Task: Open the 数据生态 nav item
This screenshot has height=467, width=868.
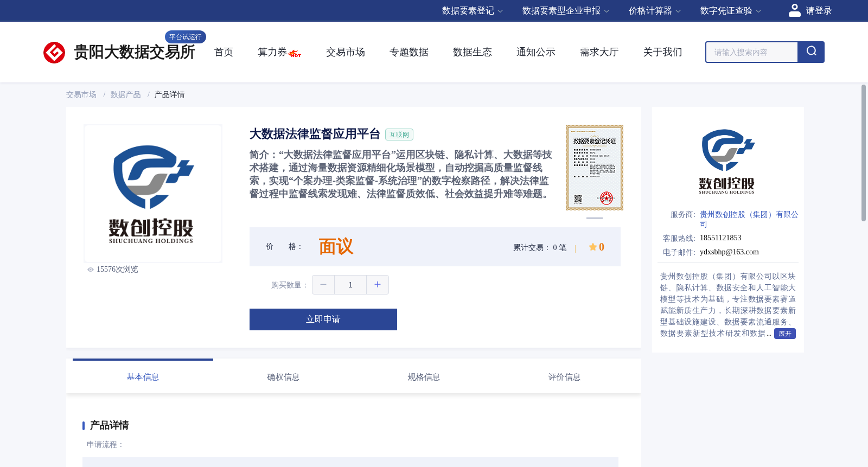Action: coord(473,52)
